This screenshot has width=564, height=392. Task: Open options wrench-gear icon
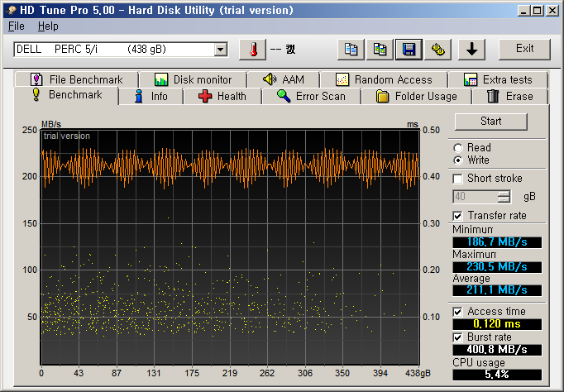tap(437, 50)
